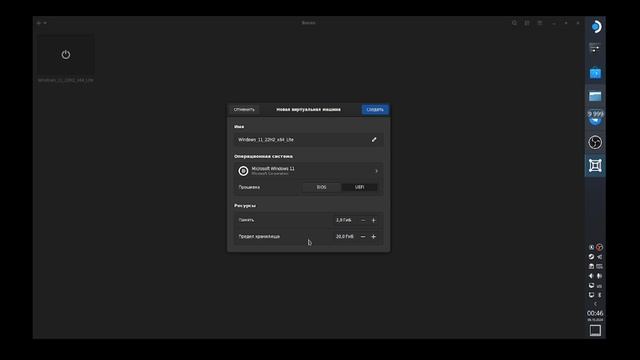Click the show desktop button in the panel
The width and height of the screenshot is (640, 360).
pyautogui.click(x=595, y=330)
